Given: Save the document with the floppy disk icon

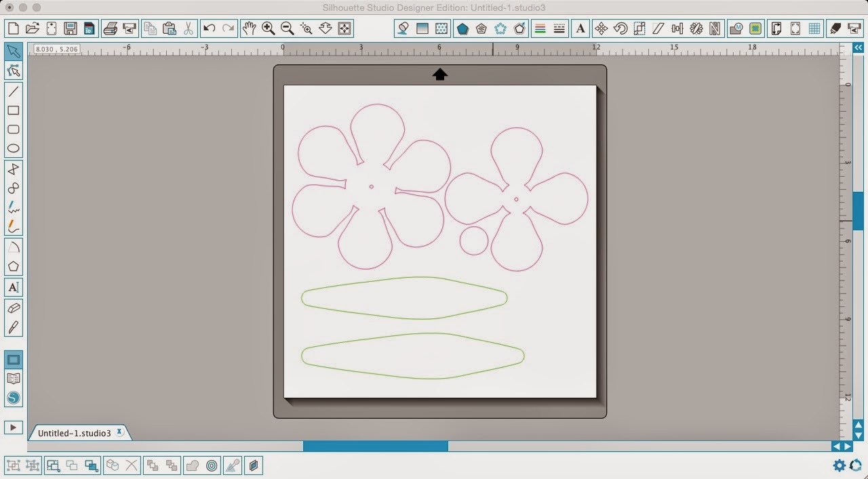Looking at the screenshot, I should [x=70, y=28].
